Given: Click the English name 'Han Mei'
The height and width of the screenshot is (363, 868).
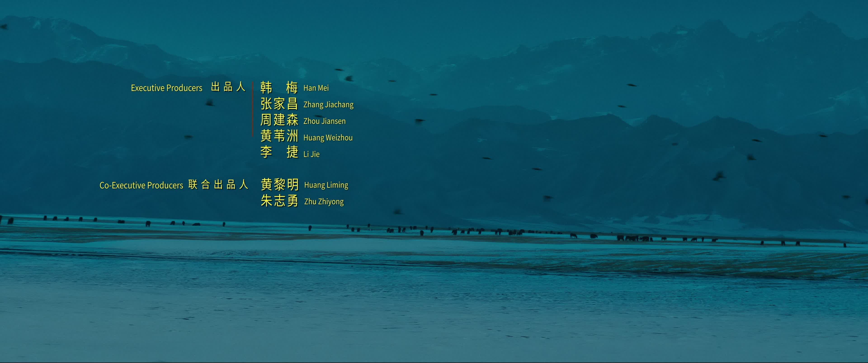Looking at the screenshot, I should point(316,88).
